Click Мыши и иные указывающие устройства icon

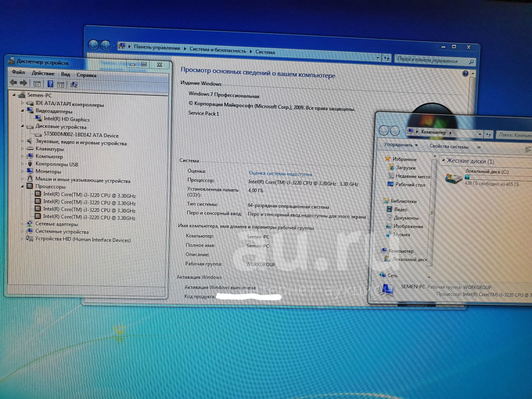coord(30,179)
